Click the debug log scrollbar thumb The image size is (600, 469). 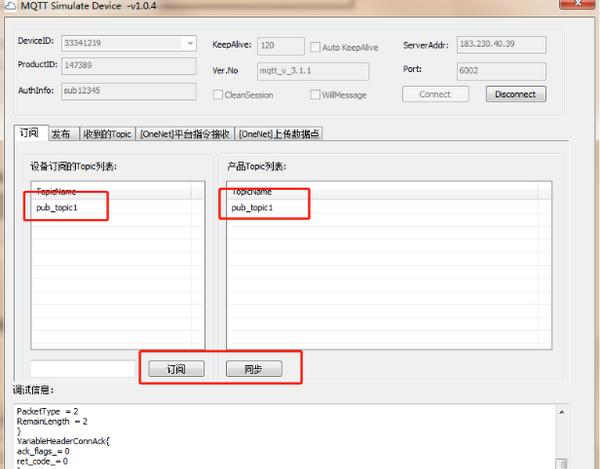click(x=561, y=463)
